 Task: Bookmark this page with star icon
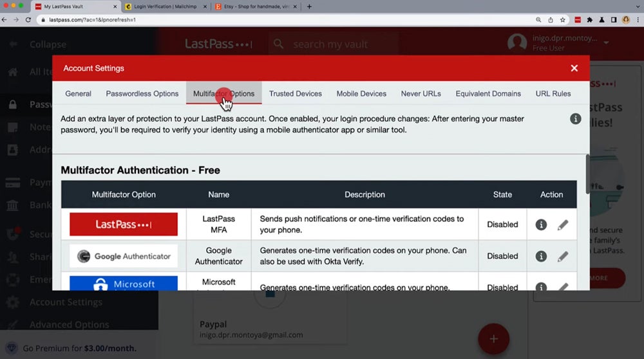click(562, 20)
